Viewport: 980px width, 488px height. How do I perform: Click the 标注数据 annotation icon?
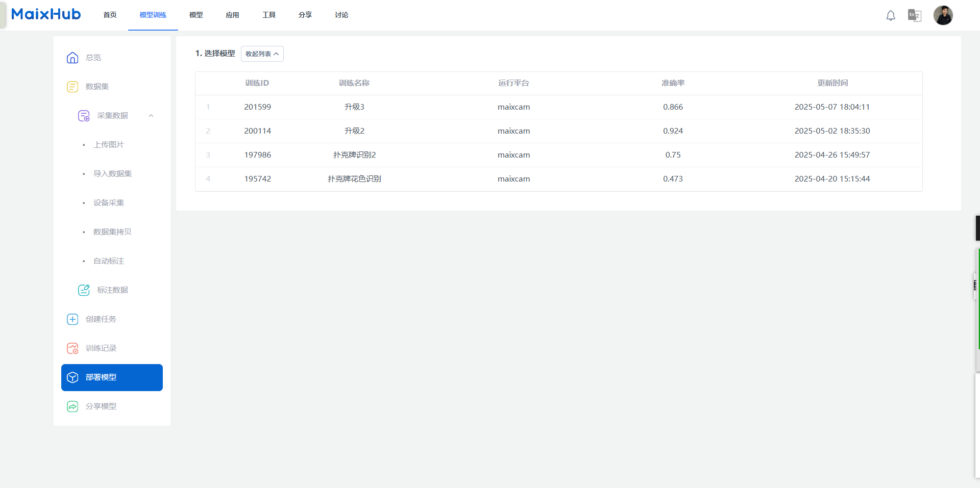[x=84, y=290]
